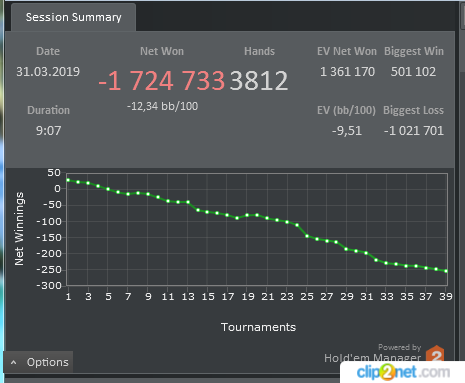Click the Net Winnings axis title
465x383 pixels.
pos(19,229)
